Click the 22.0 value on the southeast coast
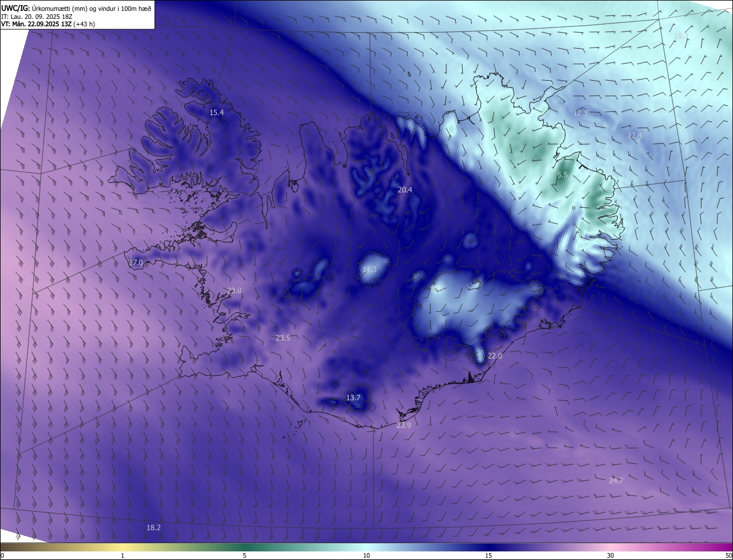 point(495,356)
